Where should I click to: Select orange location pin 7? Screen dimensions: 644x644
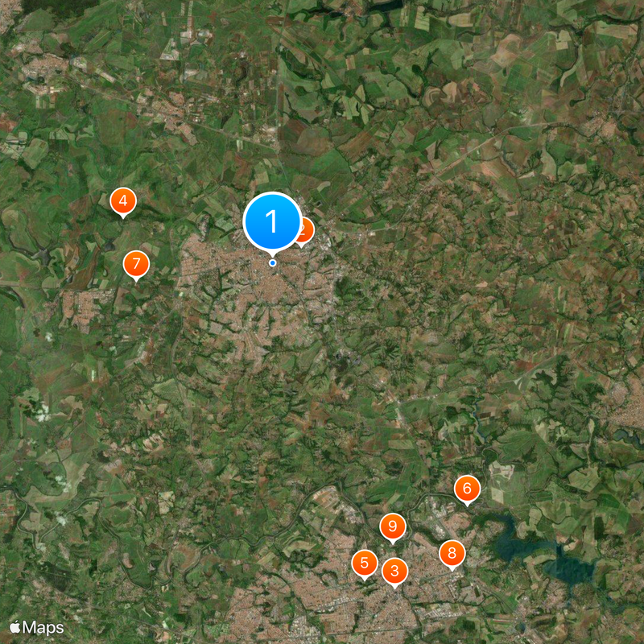136,264
